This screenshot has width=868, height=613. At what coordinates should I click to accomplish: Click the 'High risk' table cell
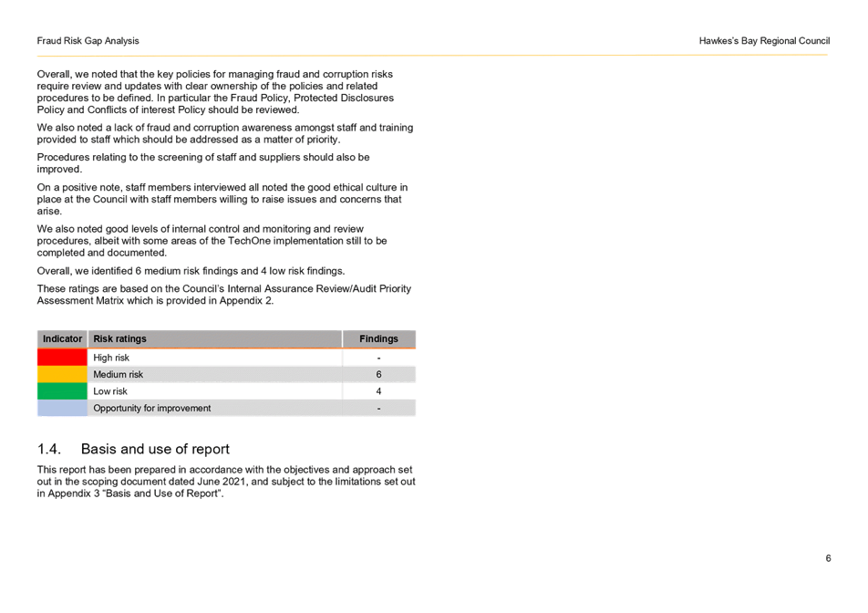point(215,358)
